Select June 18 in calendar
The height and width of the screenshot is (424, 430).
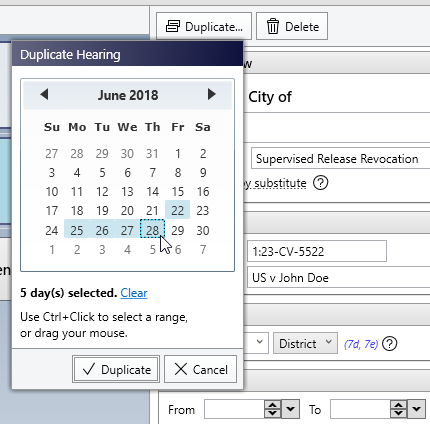point(77,210)
